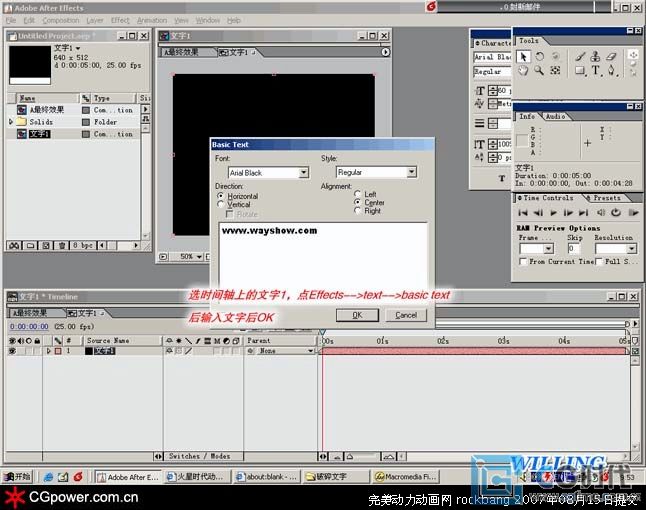646x510 pixels.
Task: Click the trash delete icon in Project window
Action: (x=62, y=246)
